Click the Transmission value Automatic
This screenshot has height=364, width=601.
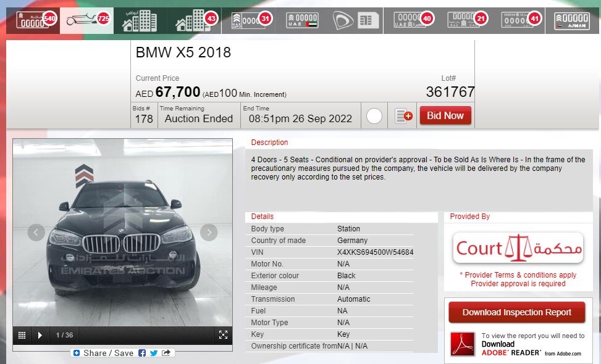(353, 299)
